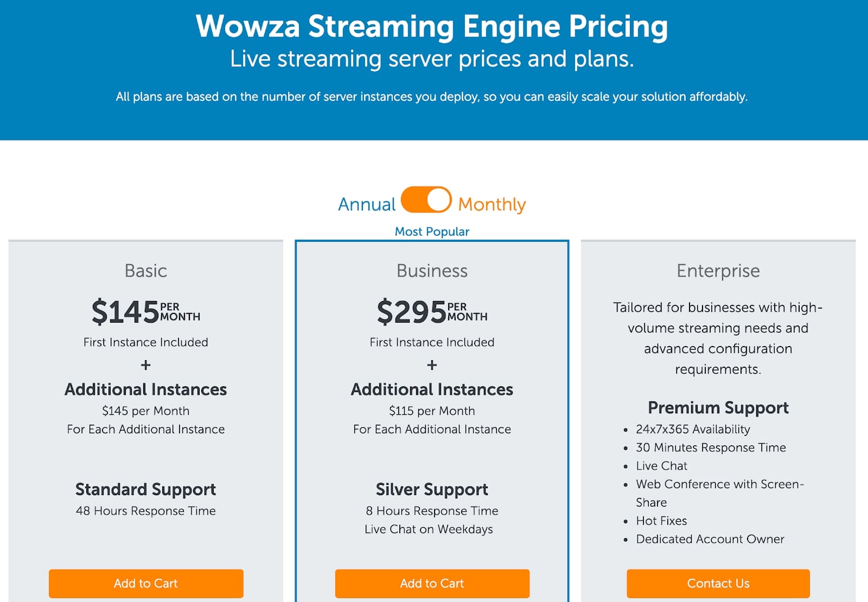Click Standard Support under Basic plan
Screen dimensions: 868x602
(145, 490)
